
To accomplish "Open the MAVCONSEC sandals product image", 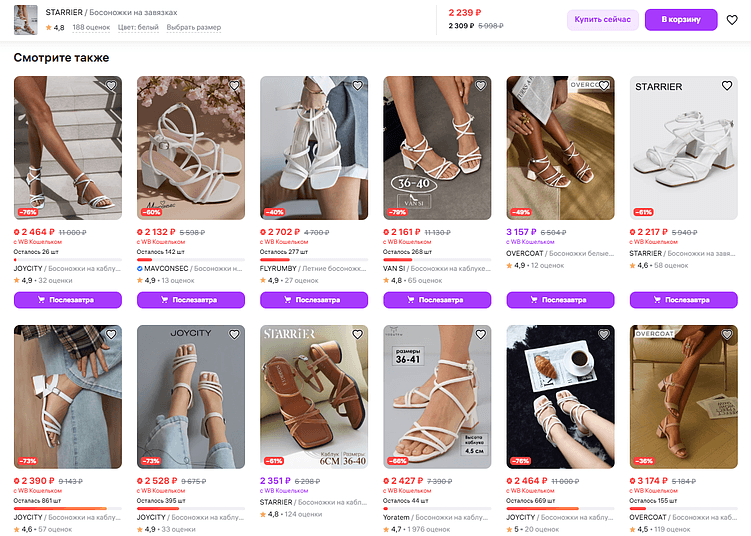I will pyautogui.click(x=191, y=148).
